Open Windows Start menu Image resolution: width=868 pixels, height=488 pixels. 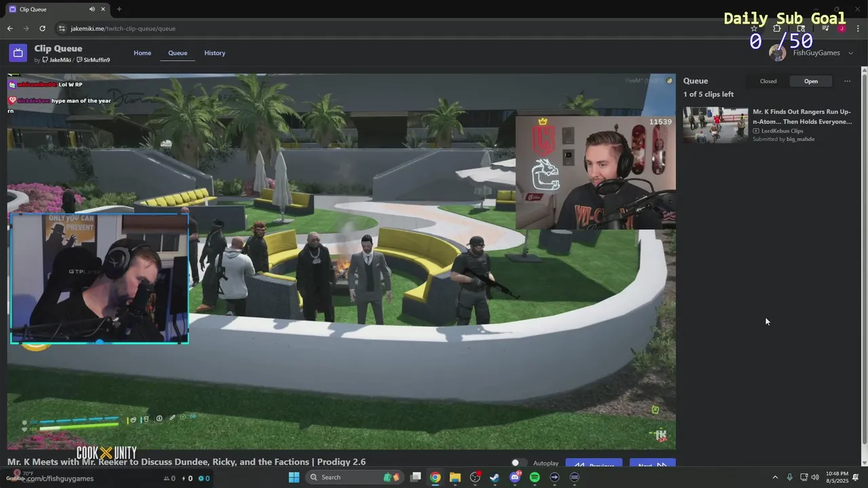294,477
